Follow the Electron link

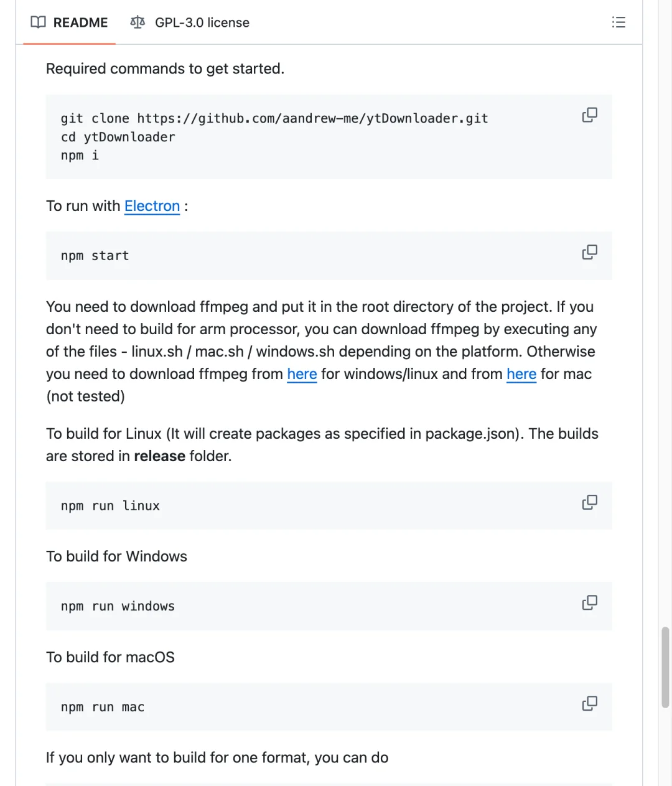[152, 206]
